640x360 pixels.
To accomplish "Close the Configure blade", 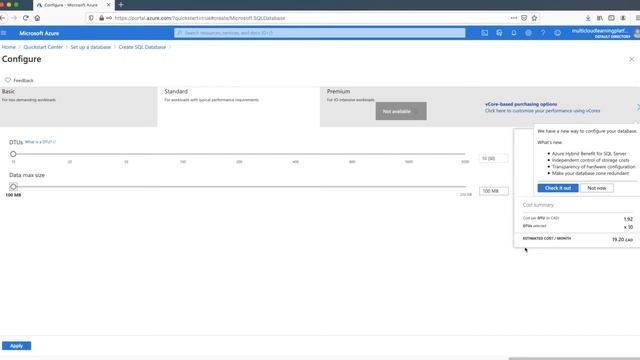I will 631,59.
